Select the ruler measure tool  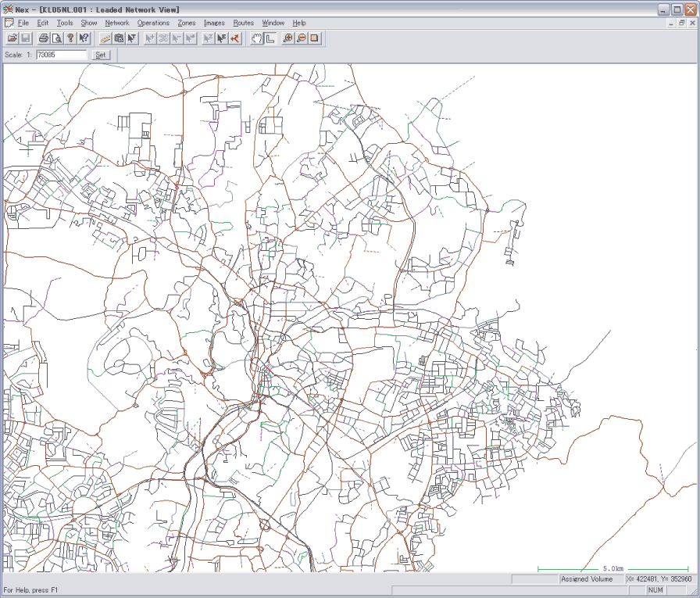pos(105,38)
